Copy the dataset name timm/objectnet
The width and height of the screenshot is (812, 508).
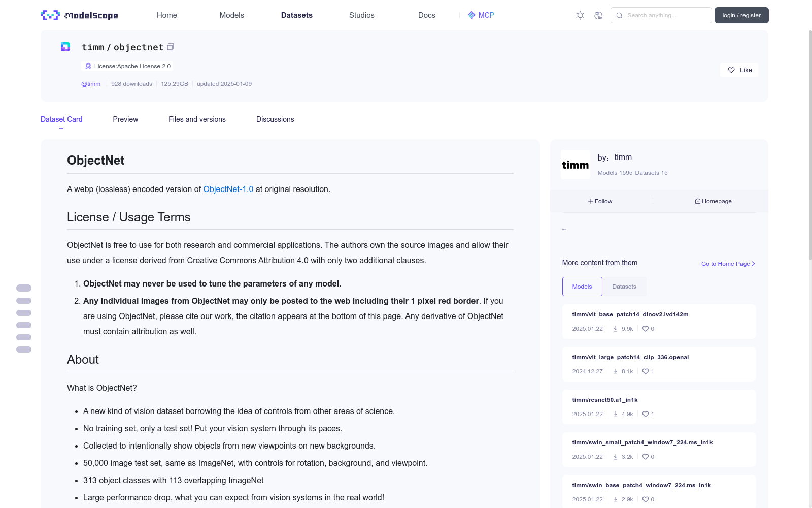(171, 47)
